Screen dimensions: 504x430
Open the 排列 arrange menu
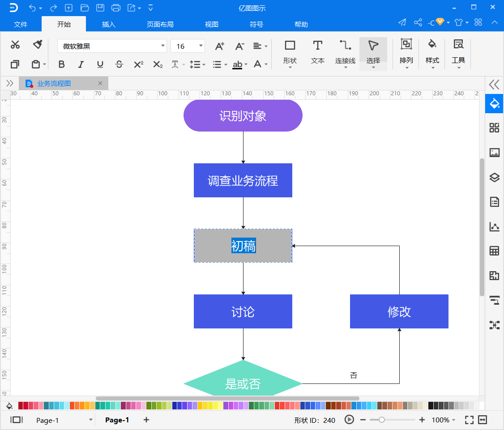[x=406, y=53]
